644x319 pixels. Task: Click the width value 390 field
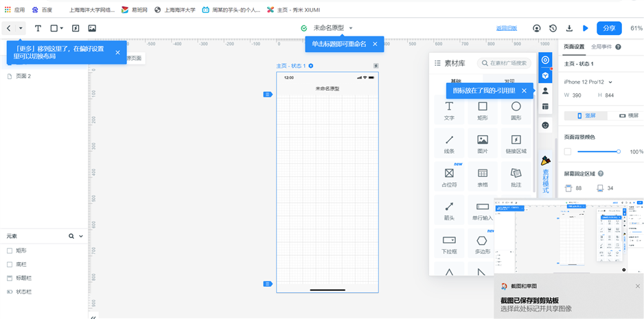point(577,95)
